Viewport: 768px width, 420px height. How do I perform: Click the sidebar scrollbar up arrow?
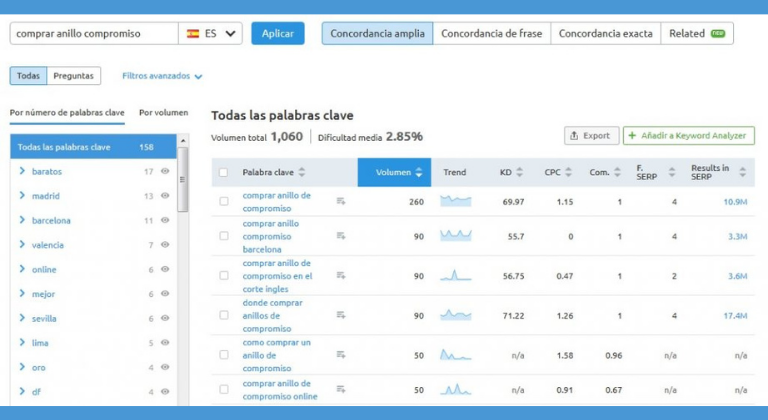pyautogui.click(x=183, y=141)
